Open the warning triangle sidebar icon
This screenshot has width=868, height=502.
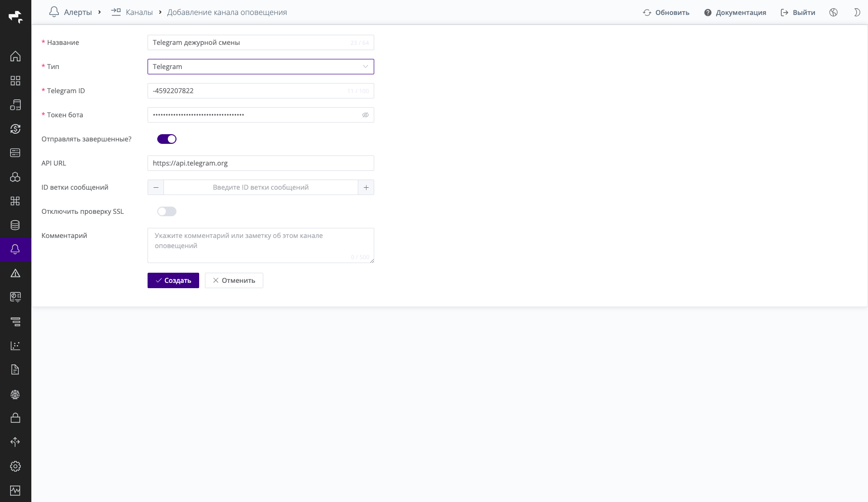click(x=15, y=273)
